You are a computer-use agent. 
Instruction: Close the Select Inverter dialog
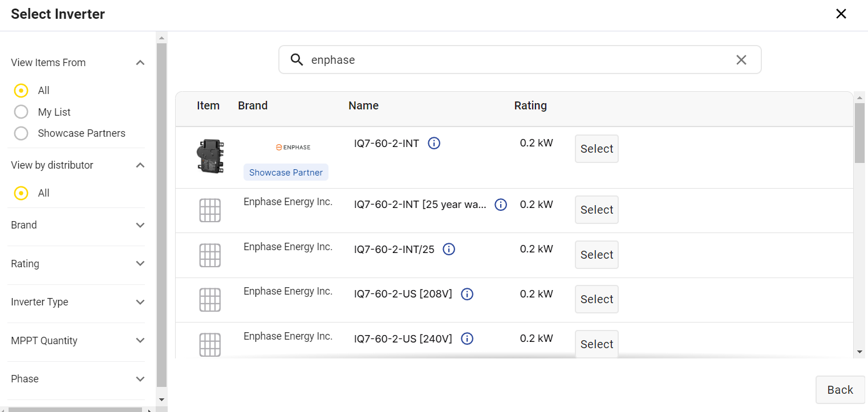point(841,14)
